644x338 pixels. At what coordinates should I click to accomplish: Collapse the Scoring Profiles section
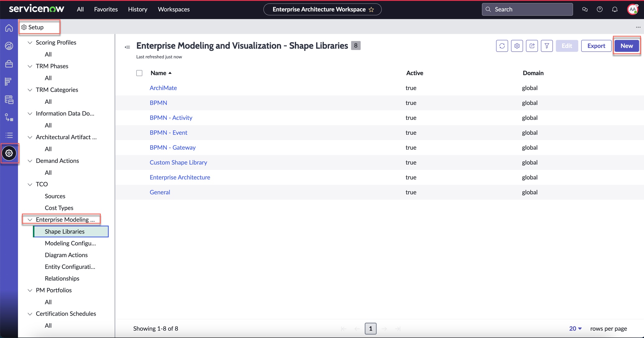(x=30, y=43)
